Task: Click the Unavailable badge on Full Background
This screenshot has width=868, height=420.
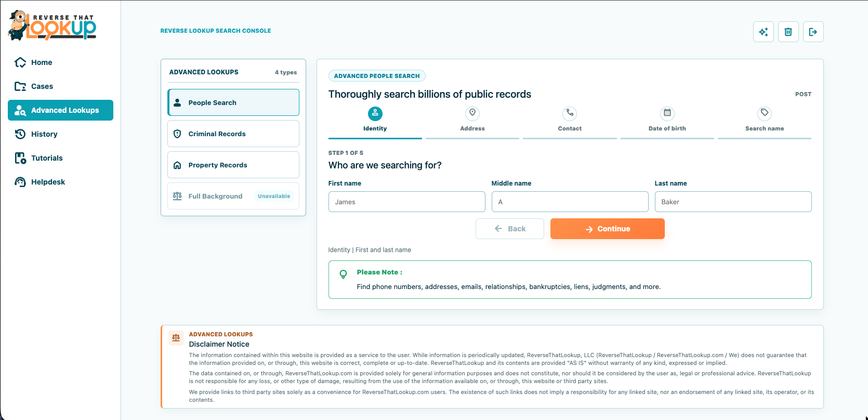Action: tap(274, 196)
